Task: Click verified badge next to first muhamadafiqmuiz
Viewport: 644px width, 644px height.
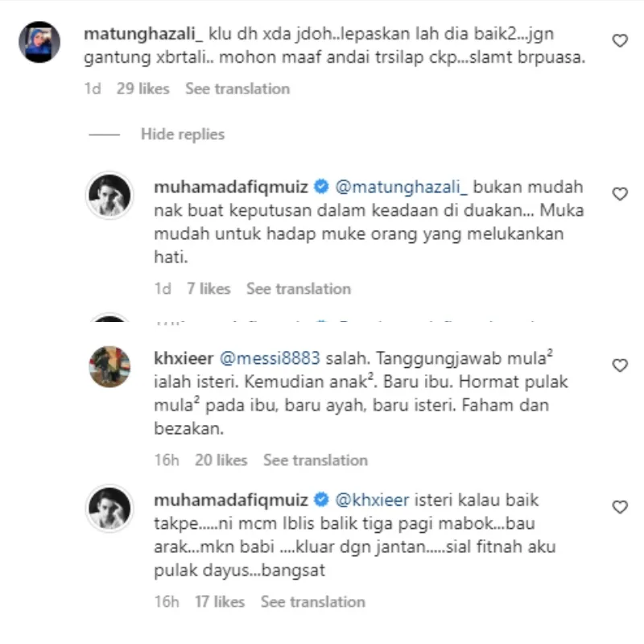Action: coord(321,187)
